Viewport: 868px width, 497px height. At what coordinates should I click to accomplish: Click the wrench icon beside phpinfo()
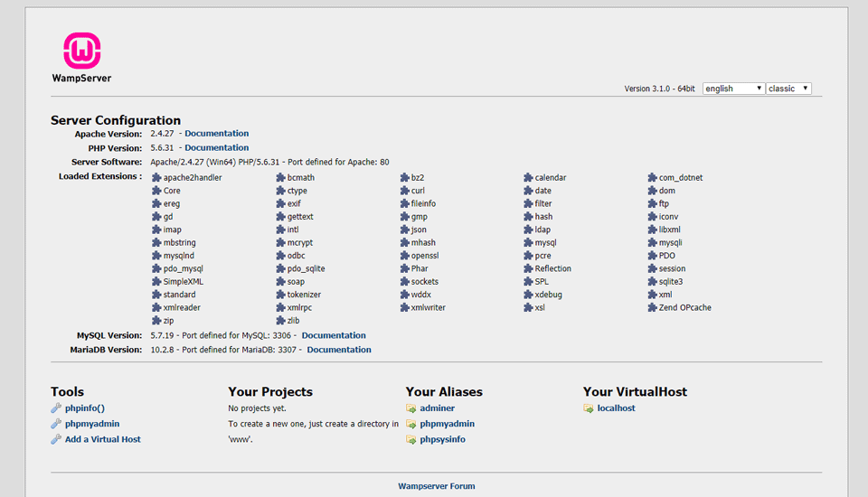56,408
